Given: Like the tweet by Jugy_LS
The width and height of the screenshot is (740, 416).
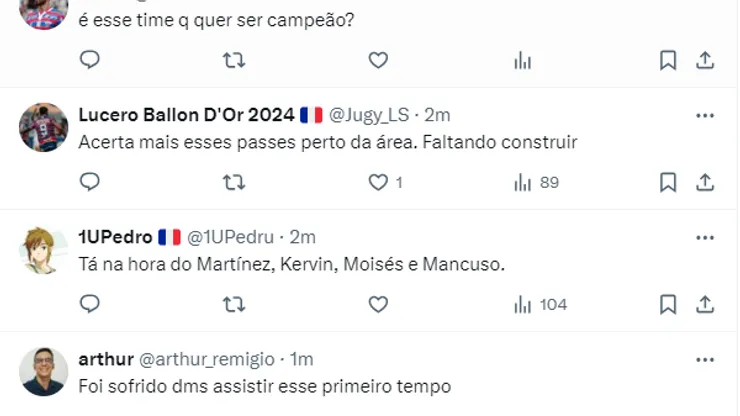Looking at the screenshot, I should click(378, 182).
